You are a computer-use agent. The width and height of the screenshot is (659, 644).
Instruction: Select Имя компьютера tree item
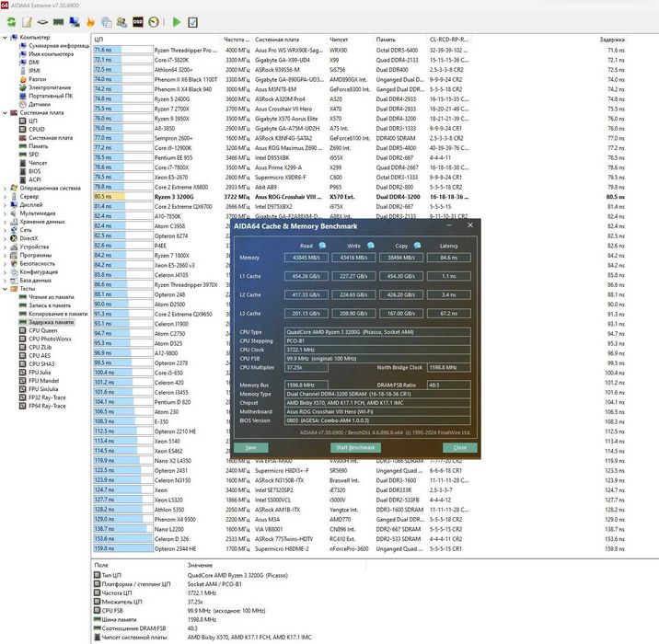[x=51, y=54]
